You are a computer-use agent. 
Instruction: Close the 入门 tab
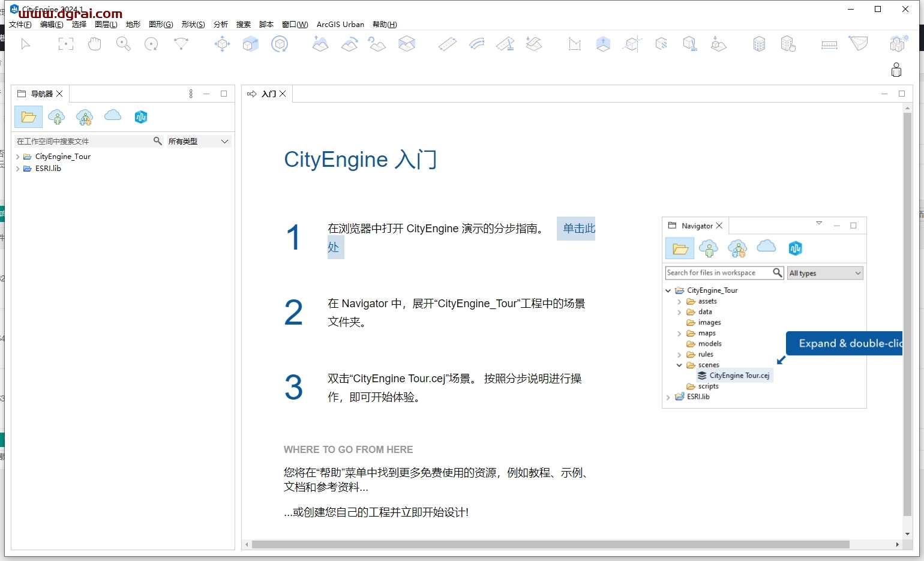click(283, 94)
